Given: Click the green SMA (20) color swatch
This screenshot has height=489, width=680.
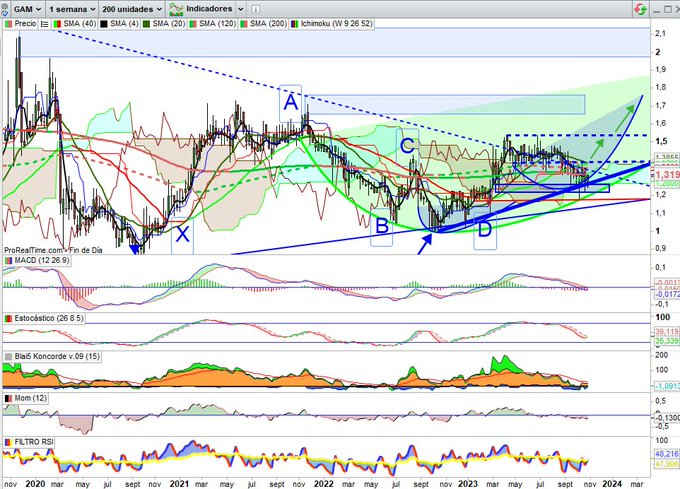Looking at the screenshot, I should (147, 24).
